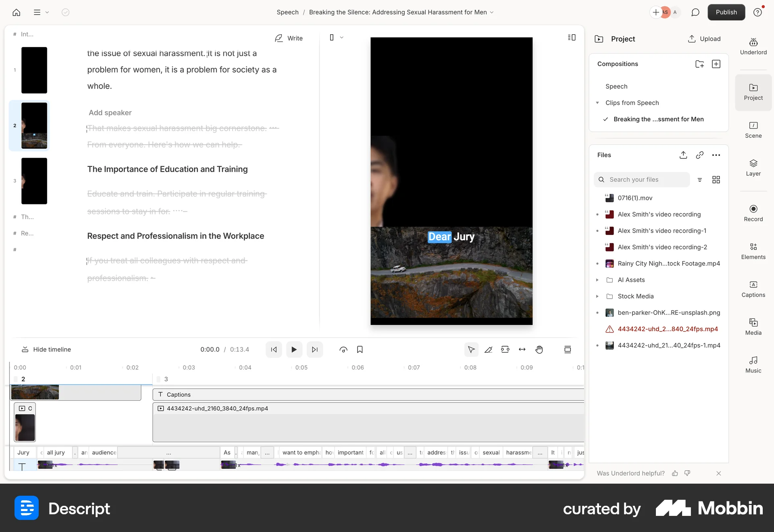Select the Range tool in the timeline toolbar
774x532 pixels.
point(506,349)
